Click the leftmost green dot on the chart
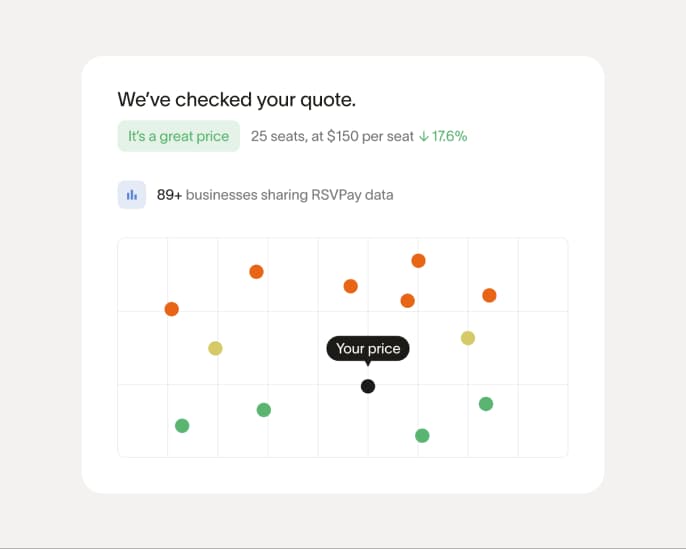686x549 pixels. pos(182,425)
